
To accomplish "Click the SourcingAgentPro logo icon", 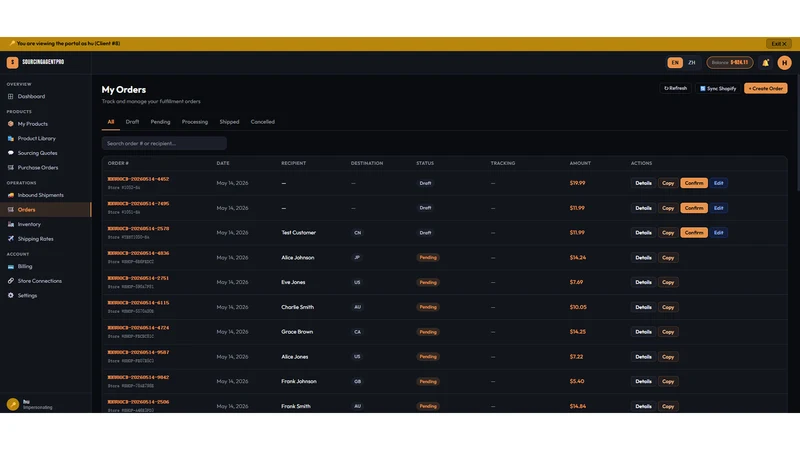I will [x=12, y=62].
